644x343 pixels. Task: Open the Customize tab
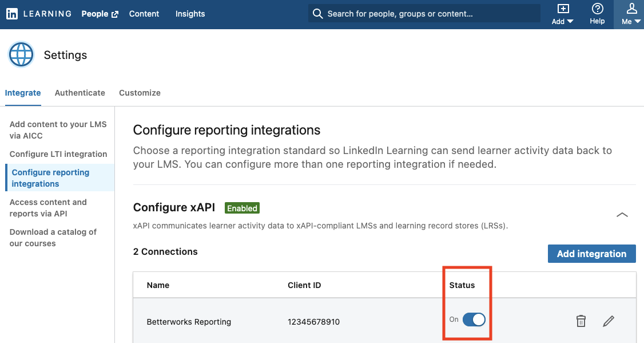tap(140, 93)
